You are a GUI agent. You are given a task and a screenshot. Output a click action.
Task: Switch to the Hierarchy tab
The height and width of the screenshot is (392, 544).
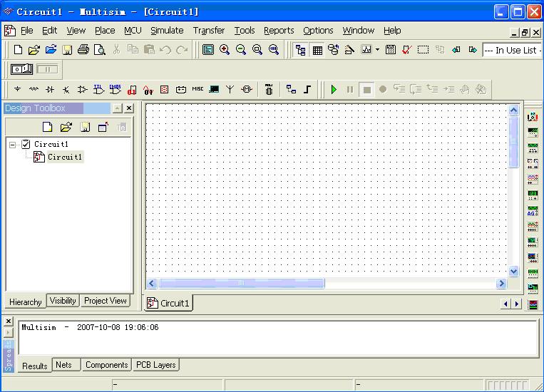pyautogui.click(x=26, y=301)
